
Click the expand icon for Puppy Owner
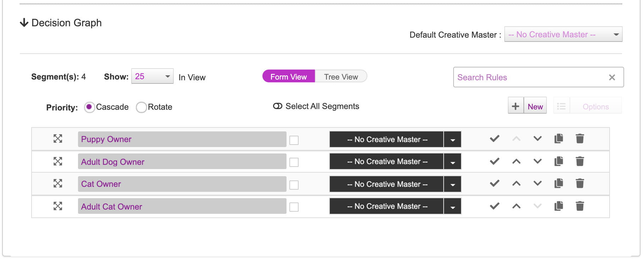[58, 139]
